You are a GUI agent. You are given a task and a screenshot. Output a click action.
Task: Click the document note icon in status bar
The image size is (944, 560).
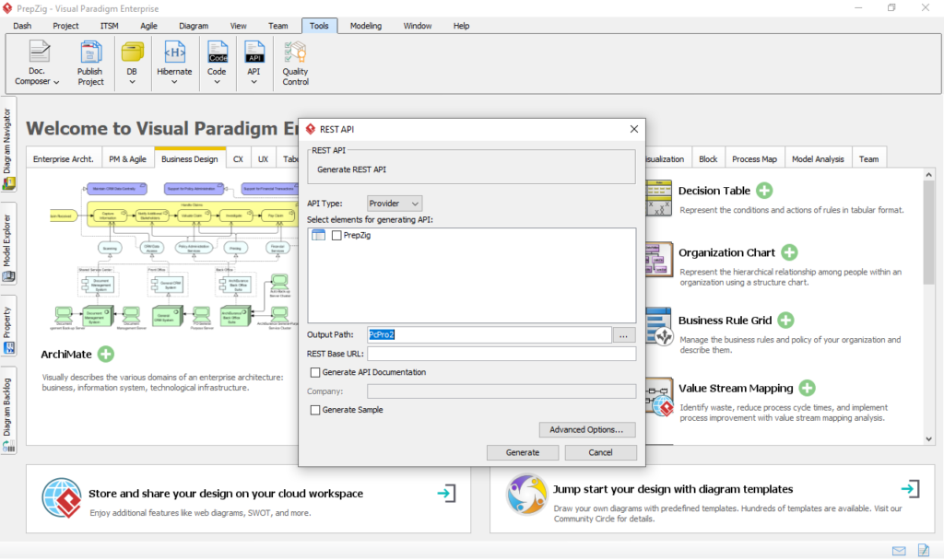[x=924, y=550]
